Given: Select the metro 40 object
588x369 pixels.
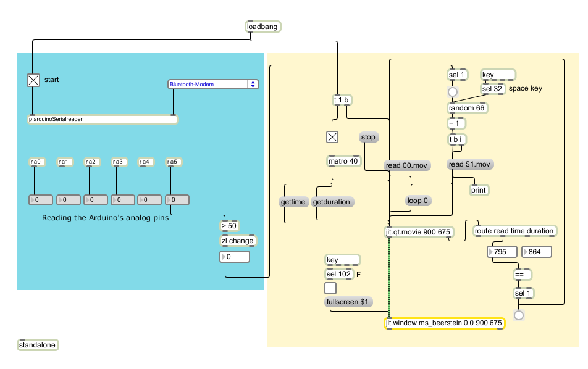Looking at the screenshot, I should click(x=342, y=161).
